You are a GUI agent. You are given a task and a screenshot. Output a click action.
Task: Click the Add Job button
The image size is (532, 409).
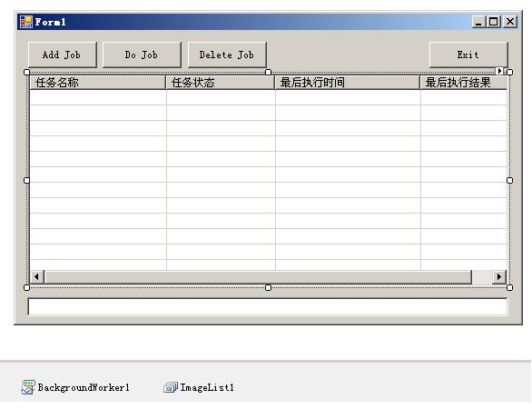pyautogui.click(x=63, y=55)
